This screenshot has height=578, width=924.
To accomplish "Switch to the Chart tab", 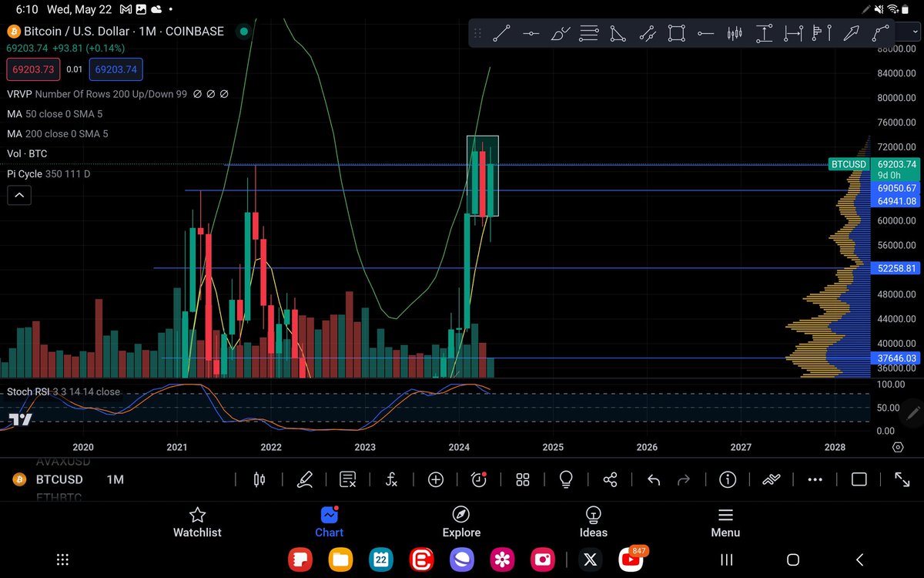I will coord(329,523).
